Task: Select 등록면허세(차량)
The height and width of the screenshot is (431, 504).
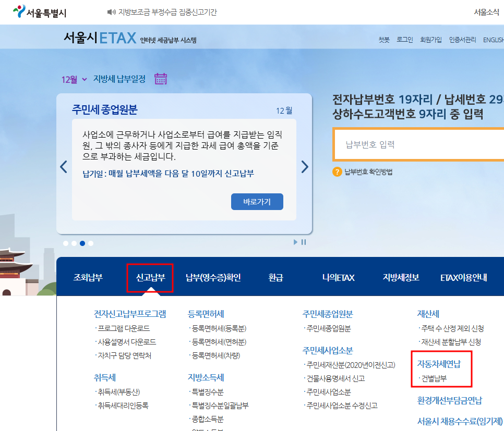Action: [215, 355]
